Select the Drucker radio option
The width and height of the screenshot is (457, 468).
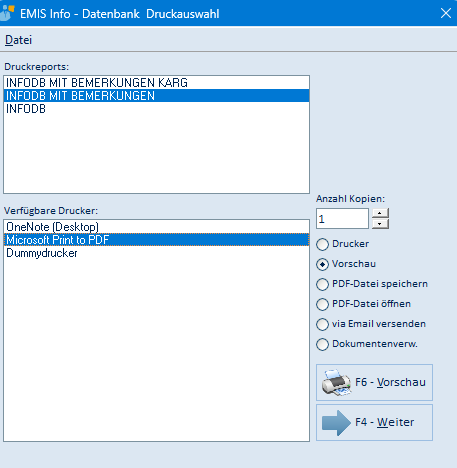[x=322, y=244]
